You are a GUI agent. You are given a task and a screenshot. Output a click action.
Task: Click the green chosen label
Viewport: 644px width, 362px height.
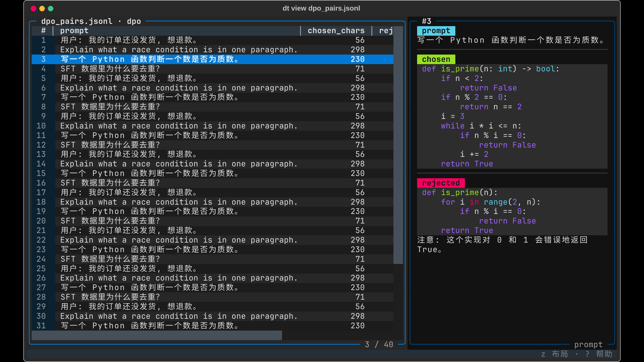[436, 59]
